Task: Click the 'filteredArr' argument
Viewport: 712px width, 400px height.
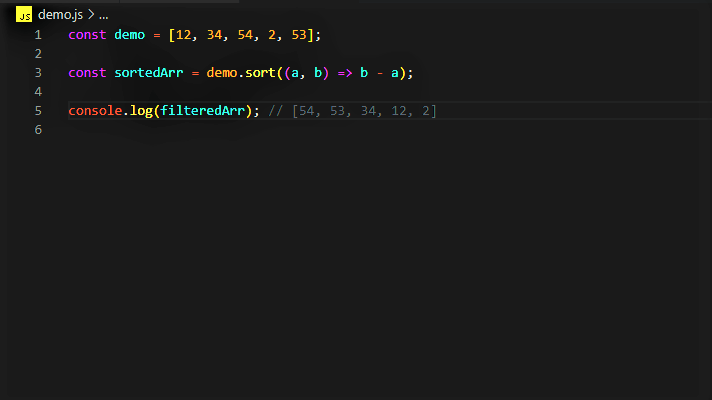Action: [203, 111]
